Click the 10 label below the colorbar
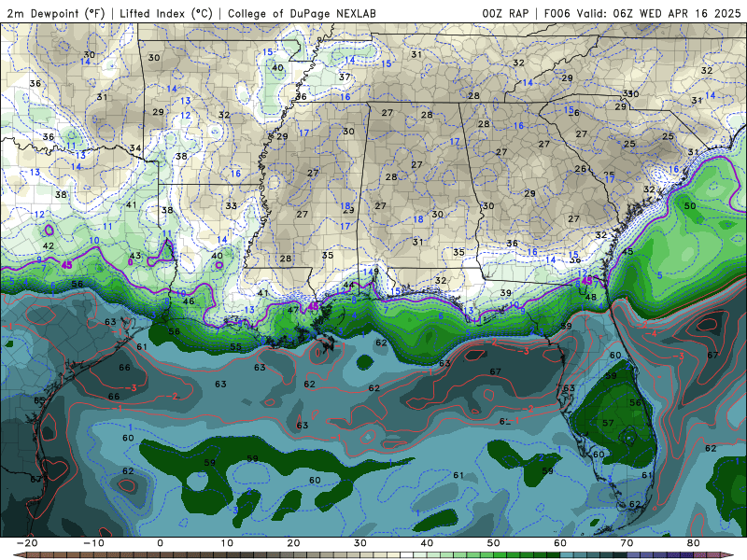This screenshot has width=747, height=560. [227, 543]
